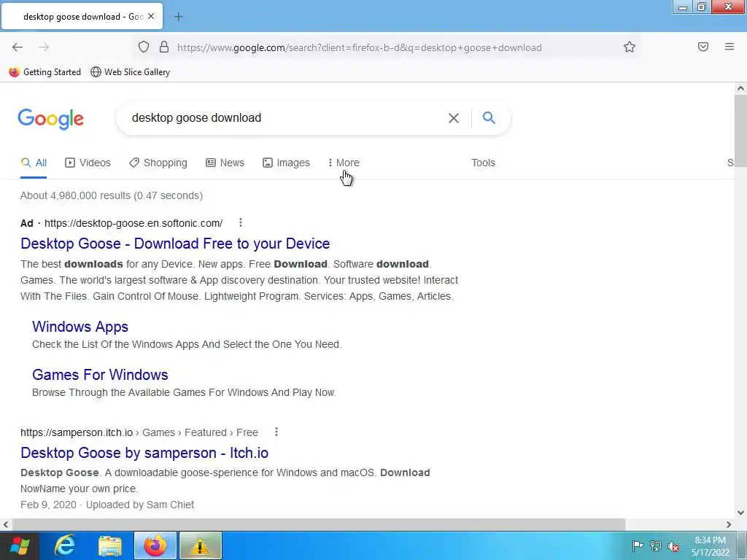Click 'Browse Through the Available Games' description
Viewport: 747px width, 560px height.
coord(184,393)
